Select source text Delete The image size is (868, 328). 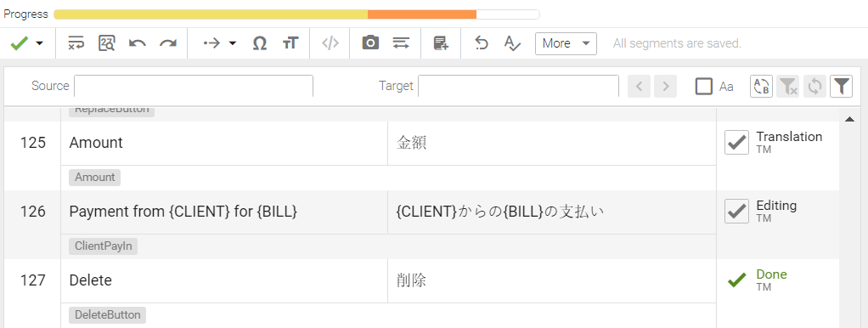[90, 280]
